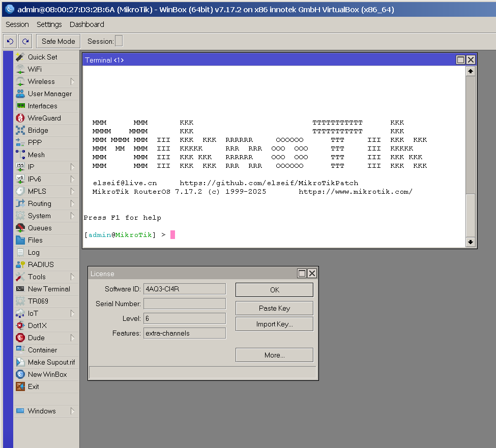Expand the System submenu arrow
Screen dimensions: 496x448
(x=72, y=216)
